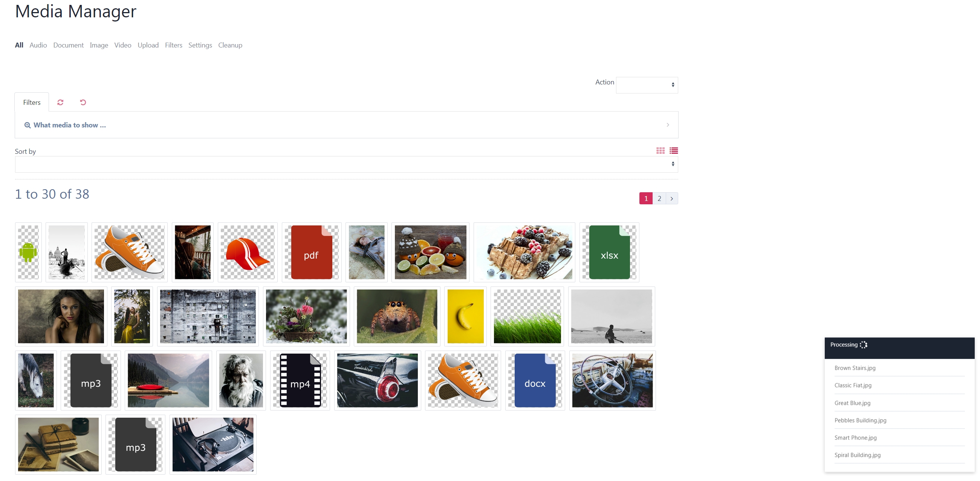Open the blue docx file icon
The width and height of the screenshot is (980, 481).
coord(535,380)
